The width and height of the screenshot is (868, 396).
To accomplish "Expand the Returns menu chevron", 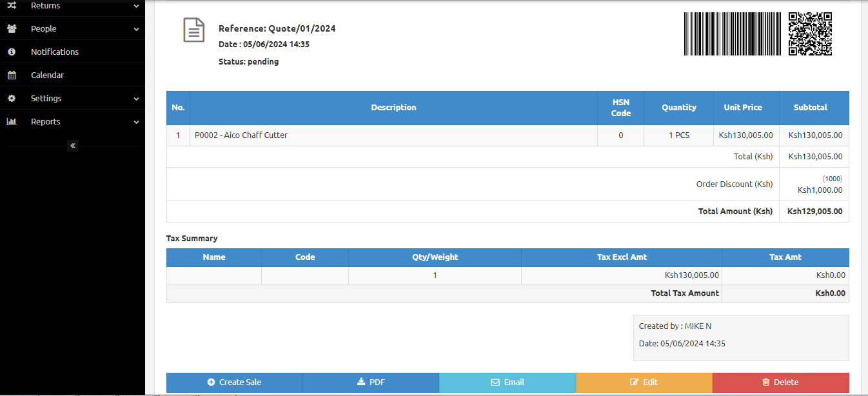I will point(136,6).
